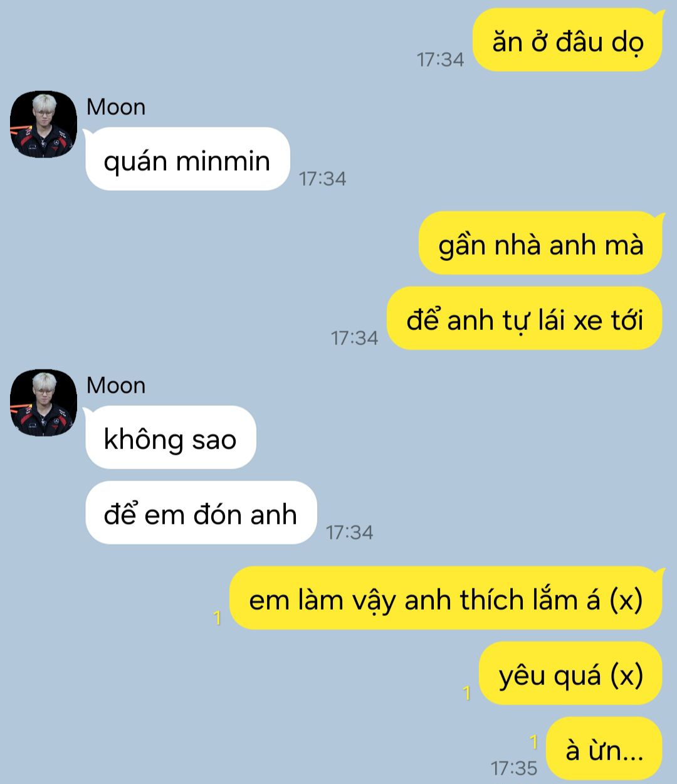The width and height of the screenshot is (677, 784).
Task: Tap Moon's avatar beside "không sao"
Action: tap(43, 403)
